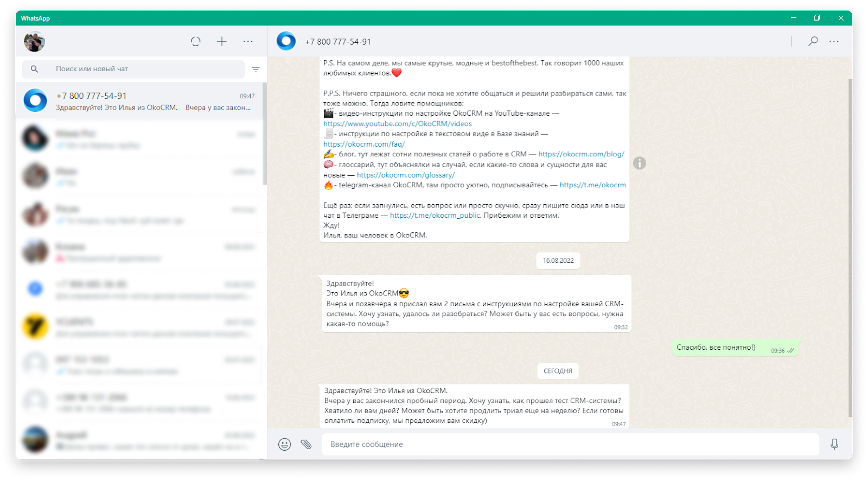Click the message info icon beside long message
868x480 pixels.
(640, 163)
